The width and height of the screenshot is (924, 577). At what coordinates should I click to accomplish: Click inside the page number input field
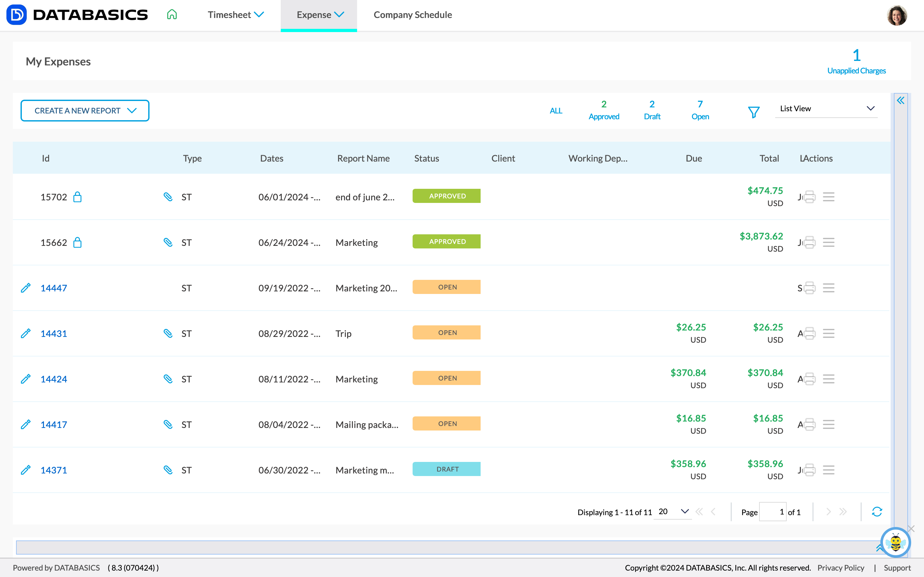pos(773,512)
